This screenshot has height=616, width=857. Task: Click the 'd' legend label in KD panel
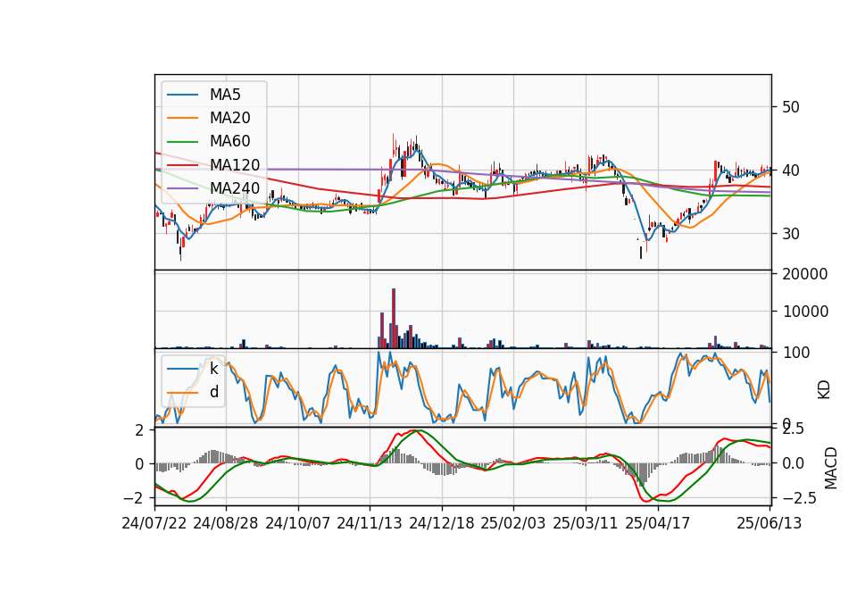[x=213, y=391]
